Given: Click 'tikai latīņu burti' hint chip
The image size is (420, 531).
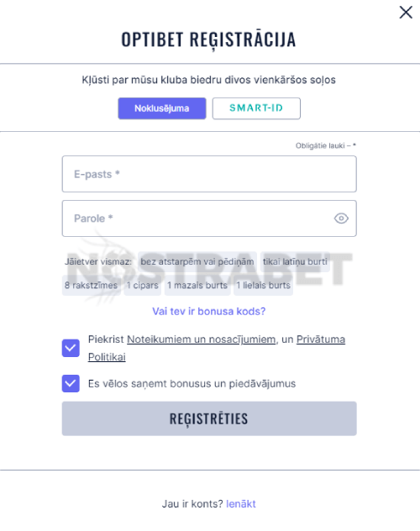Looking at the screenshot, I should coord(295,261).
